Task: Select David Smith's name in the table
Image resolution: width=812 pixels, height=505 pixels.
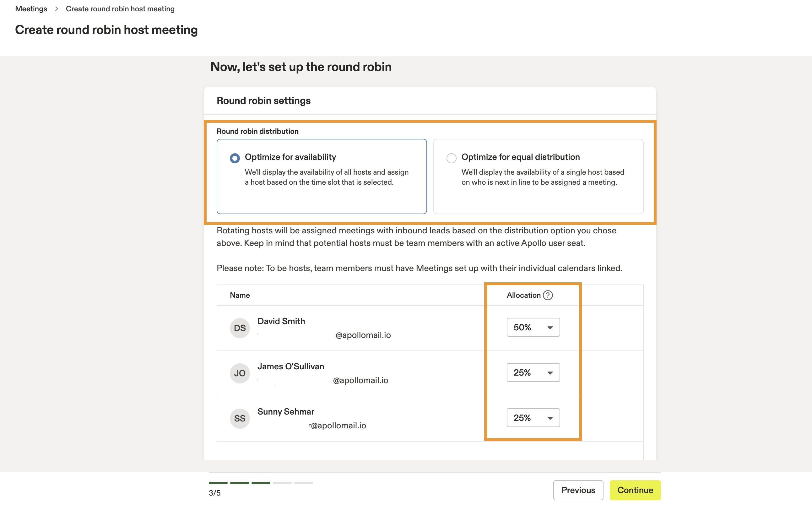Action: pyautogui.click(x=281, y=321)
